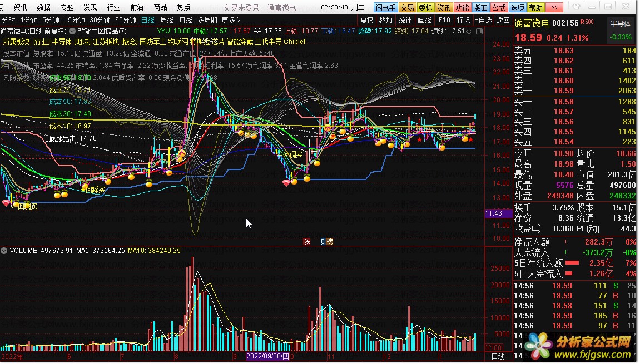
Task: Click the 半导体 sector label
Action: pyautogui.click(x=621, y=24)
